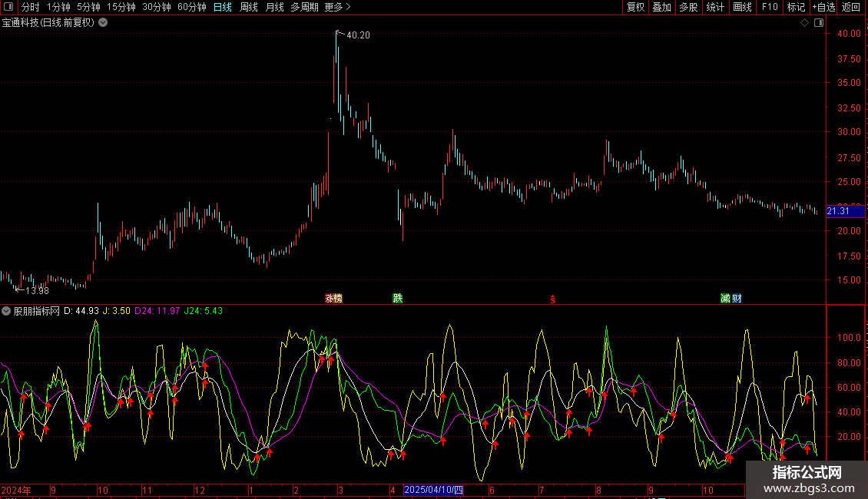Click the 财 event marker
Screen dimensions: 868x499
pyautogui.click(x=737, y=299)
